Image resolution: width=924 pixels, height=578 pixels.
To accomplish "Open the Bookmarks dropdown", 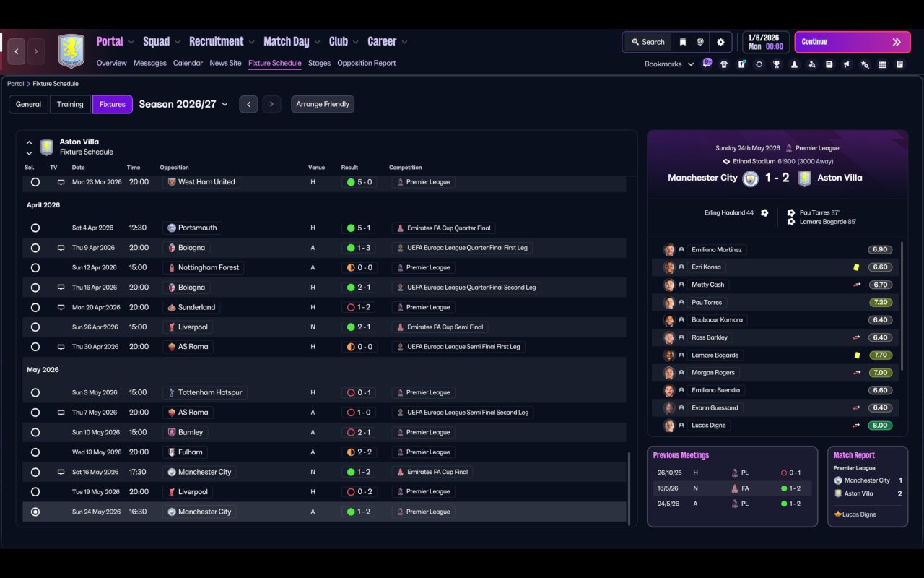I will click(x=669, y=64).
